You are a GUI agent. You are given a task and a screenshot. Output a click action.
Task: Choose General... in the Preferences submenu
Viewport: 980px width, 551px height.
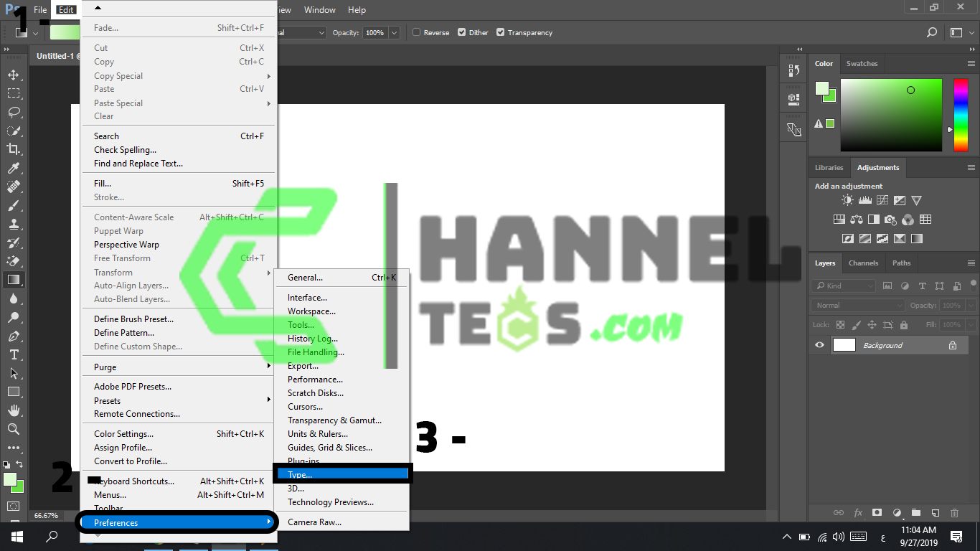(342, 278)
